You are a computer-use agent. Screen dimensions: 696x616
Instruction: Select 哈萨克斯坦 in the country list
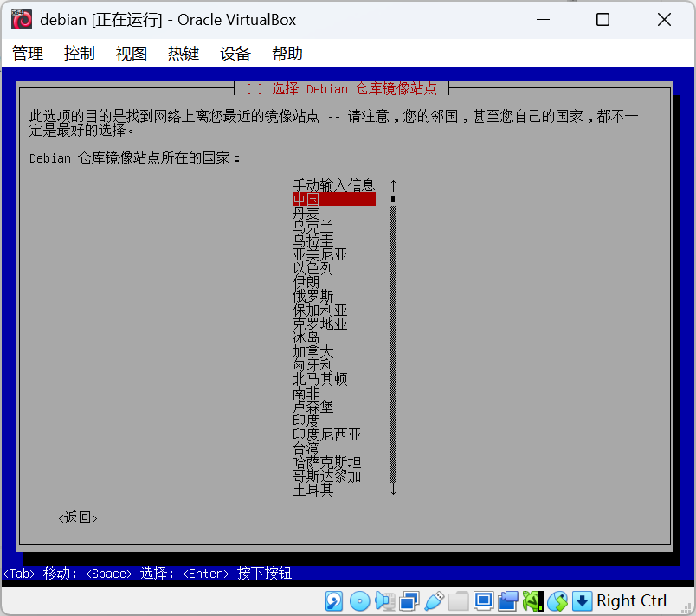point(326,462)
